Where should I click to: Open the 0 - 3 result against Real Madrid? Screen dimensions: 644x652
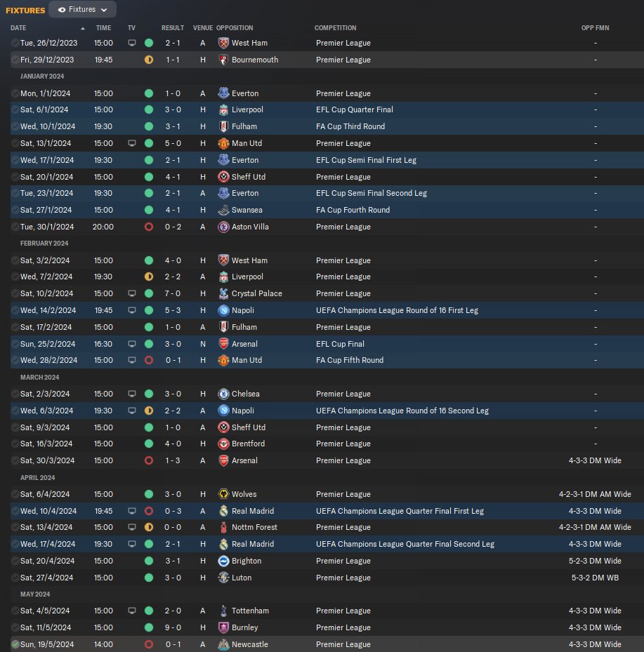coord(173,511)
